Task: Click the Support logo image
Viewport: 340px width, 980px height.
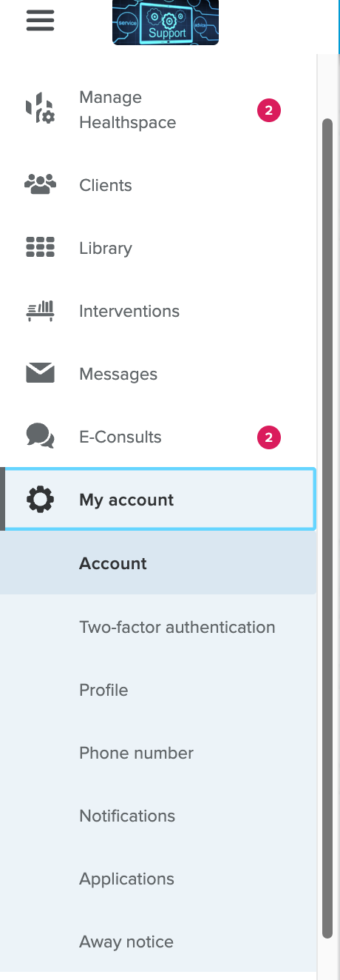Action: [166, 22]
